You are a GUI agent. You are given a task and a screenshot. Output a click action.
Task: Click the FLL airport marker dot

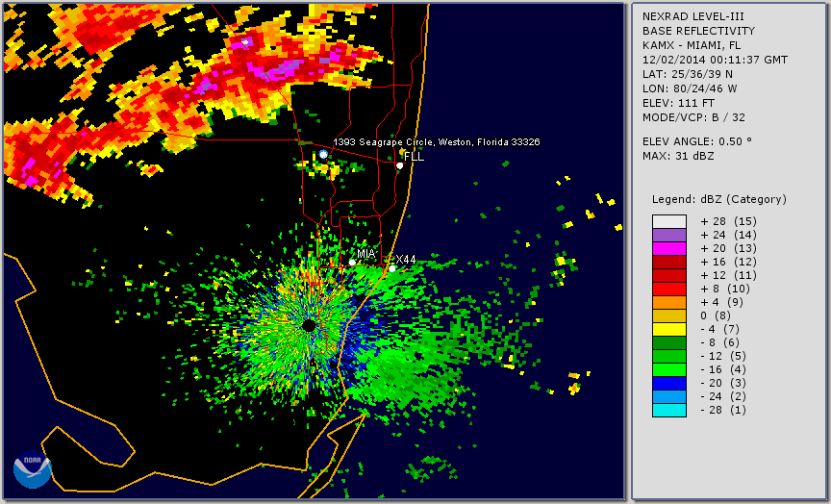click(399, 165)
